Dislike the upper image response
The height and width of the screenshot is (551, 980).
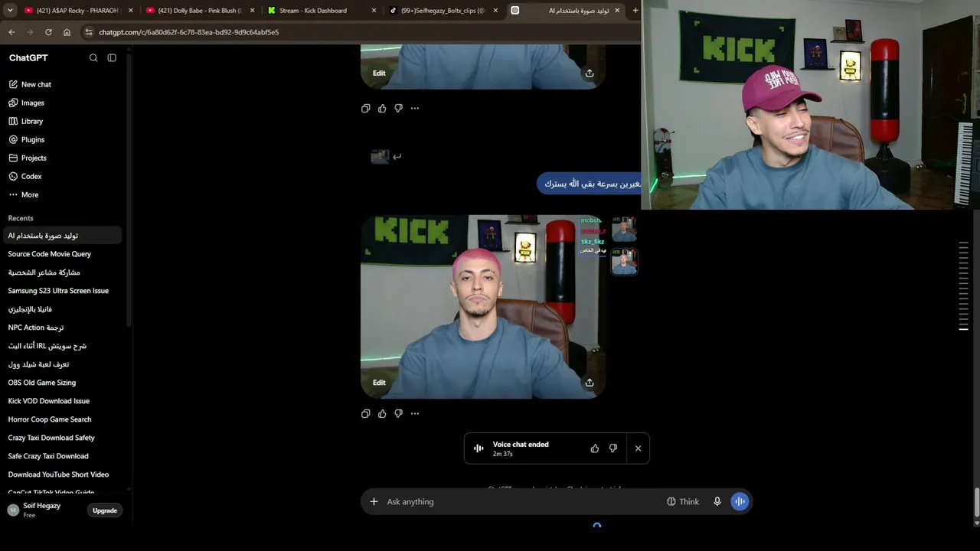coord(398,108)
